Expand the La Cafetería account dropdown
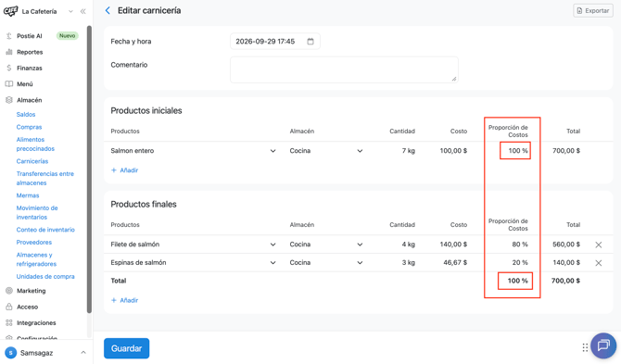The width and height of the screenshot is (621, 364). [70, 11]
